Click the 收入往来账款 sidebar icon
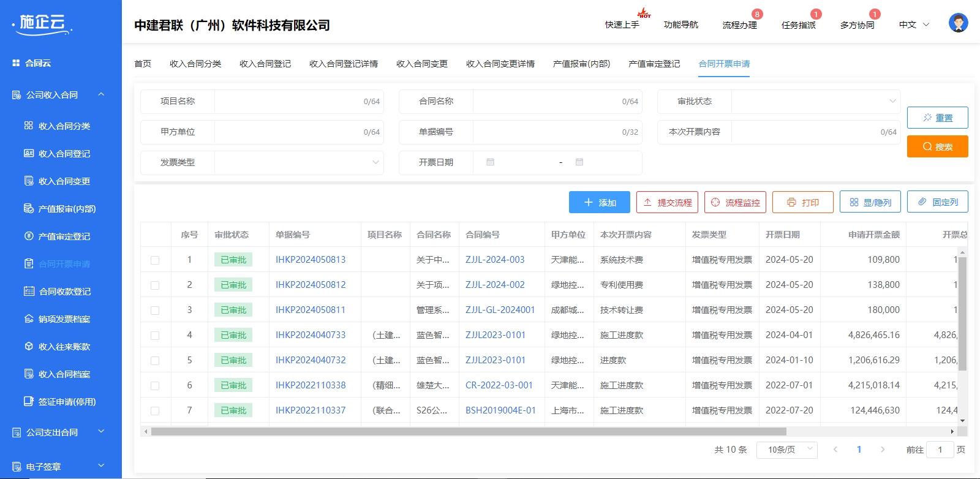 [29, 346]
